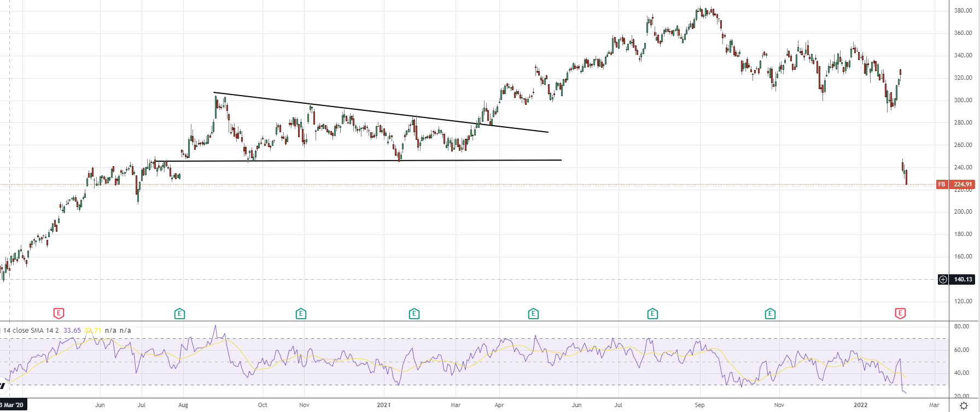Click the TradingView logo at bottom left

pos(3,386)
